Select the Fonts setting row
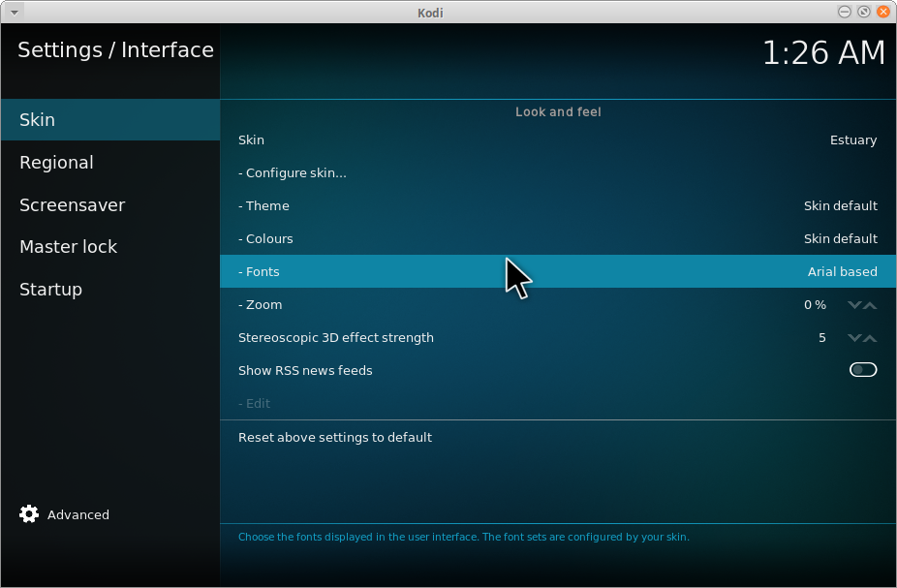The image size is (897, 588). point(558,271)
